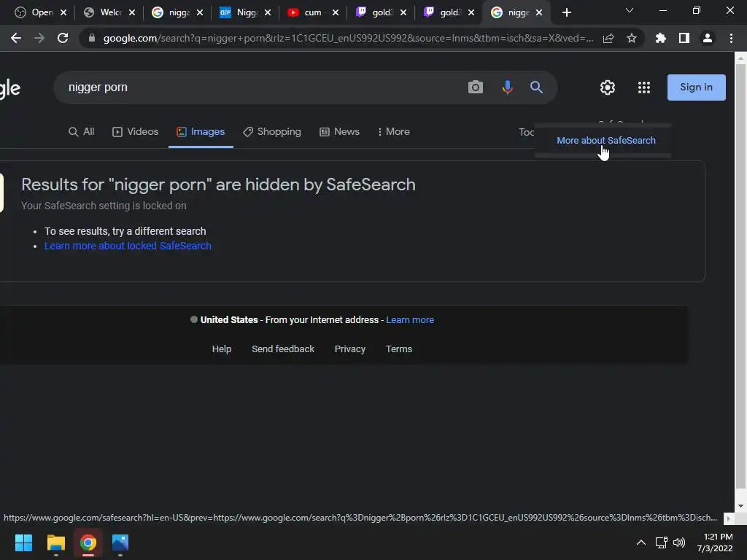This screenshot has width=747, height=560.
Task: Open the Help footer link
Action: click(222, 349)
